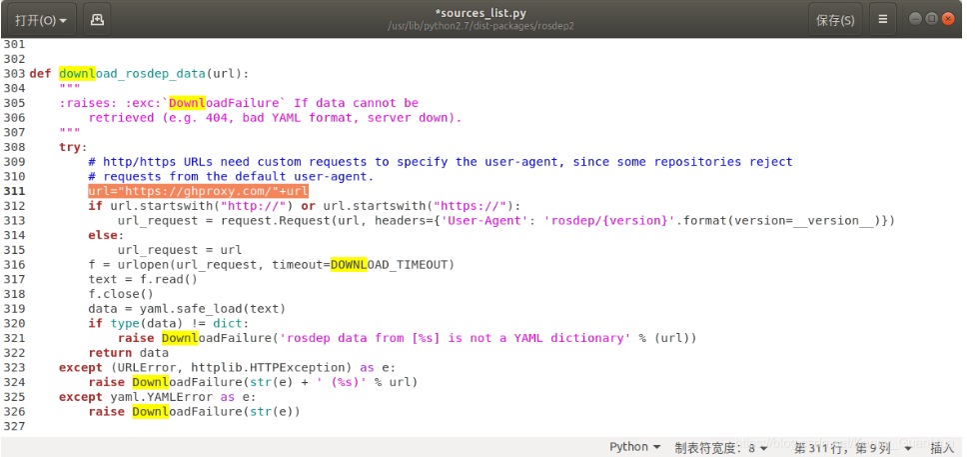Maximize the gedit window
Image resolution: width=980 pixels, height=457 pixels.
click(931, 19)
